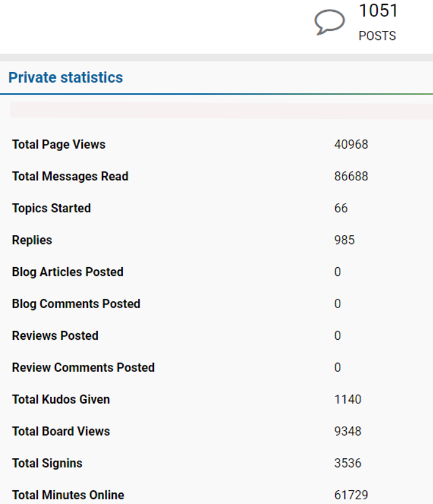
Task: Select the Replies value 985
Action: (344, 240)
